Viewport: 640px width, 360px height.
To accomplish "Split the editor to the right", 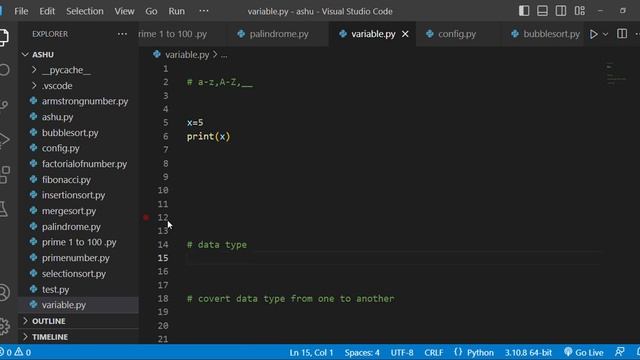I will click(622, 34).
